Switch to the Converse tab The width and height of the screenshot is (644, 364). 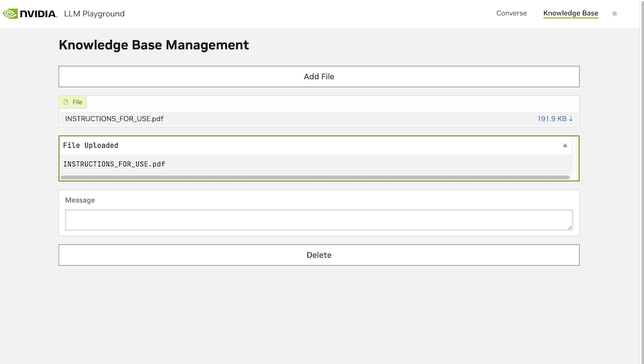[511, 13]
